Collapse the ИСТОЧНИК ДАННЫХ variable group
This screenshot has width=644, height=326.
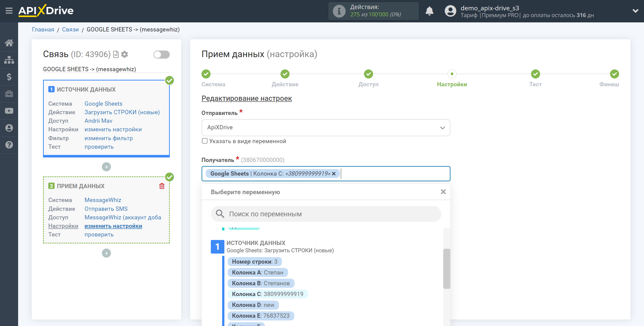point(217,247)
